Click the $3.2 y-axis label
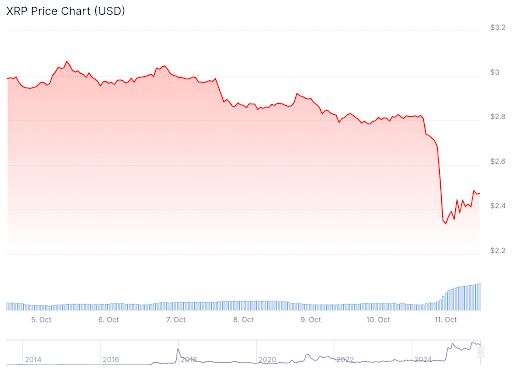 click(x=498, y=27)
